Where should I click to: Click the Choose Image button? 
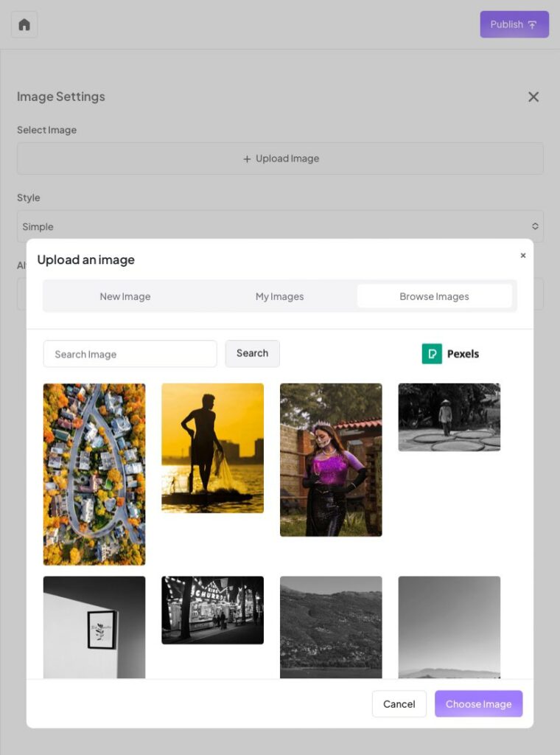(478, 704)
